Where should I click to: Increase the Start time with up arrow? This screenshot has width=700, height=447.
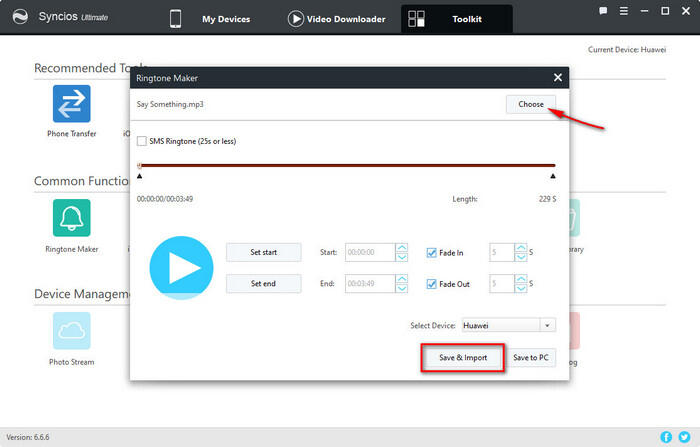click(401, 248)
